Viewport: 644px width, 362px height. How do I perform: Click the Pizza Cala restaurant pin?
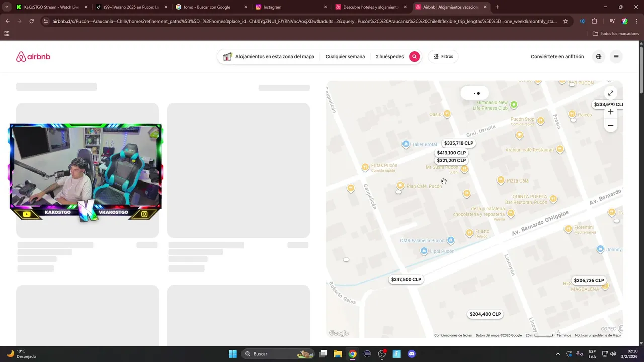coord(501,180)
